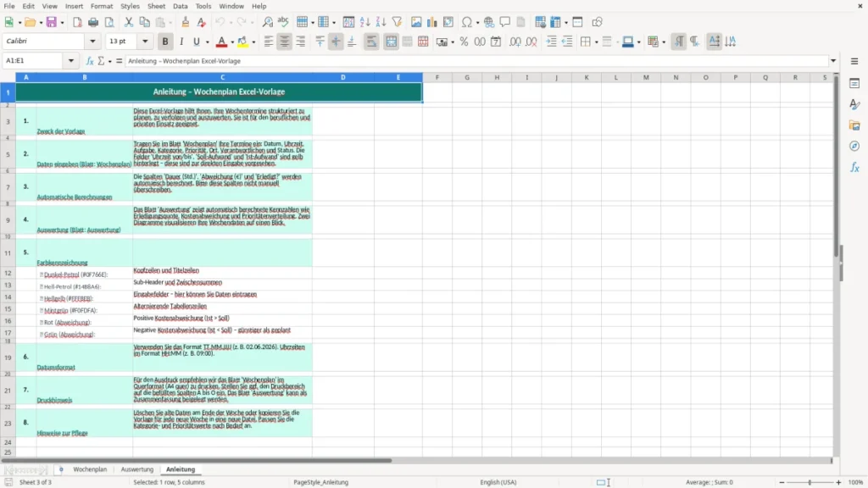Open the Function Wizard fx icon
The image size is (868, 488).
coord(90,61)
